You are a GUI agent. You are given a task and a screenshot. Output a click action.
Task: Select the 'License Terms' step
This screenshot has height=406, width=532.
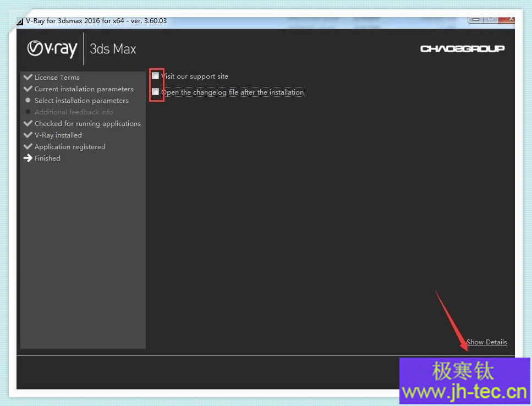[57, 78]
